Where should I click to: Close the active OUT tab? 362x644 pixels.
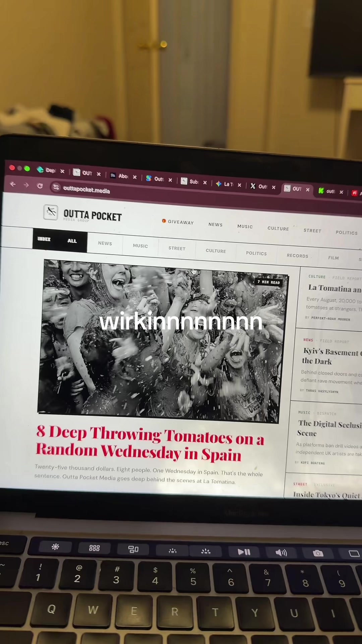coord(308,190)
